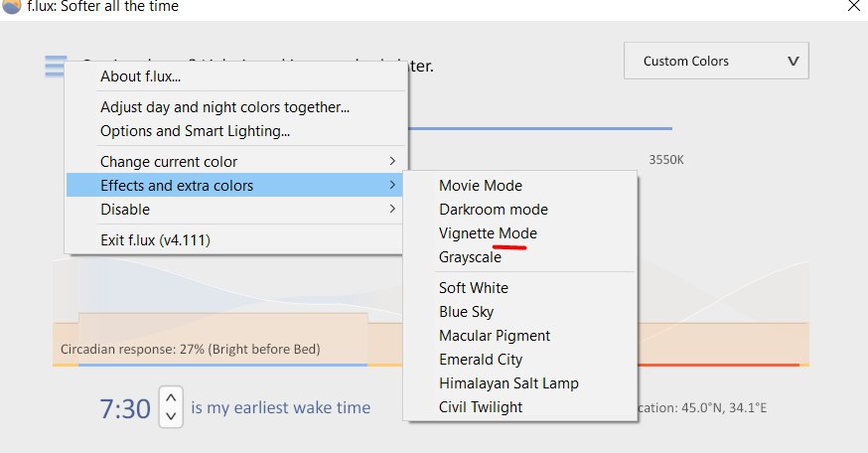Screen dimensions: 868x453
Task: Click the hamburger menu icon
Action: point(56,67)
